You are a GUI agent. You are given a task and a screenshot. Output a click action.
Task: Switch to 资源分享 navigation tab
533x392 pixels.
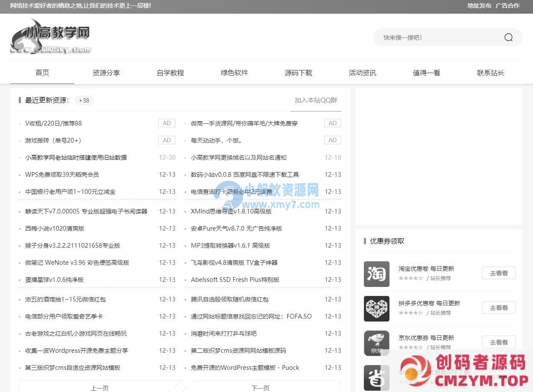[106, 73]
